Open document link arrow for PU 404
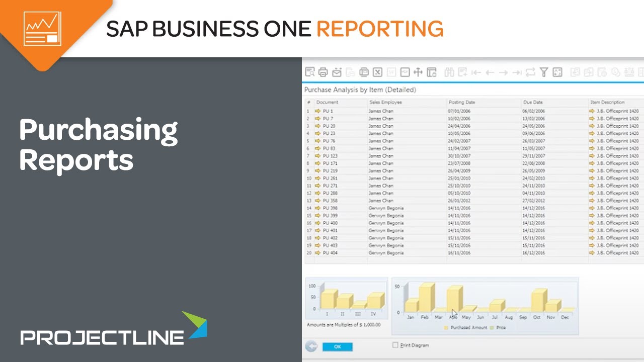 tap(318, 253)
